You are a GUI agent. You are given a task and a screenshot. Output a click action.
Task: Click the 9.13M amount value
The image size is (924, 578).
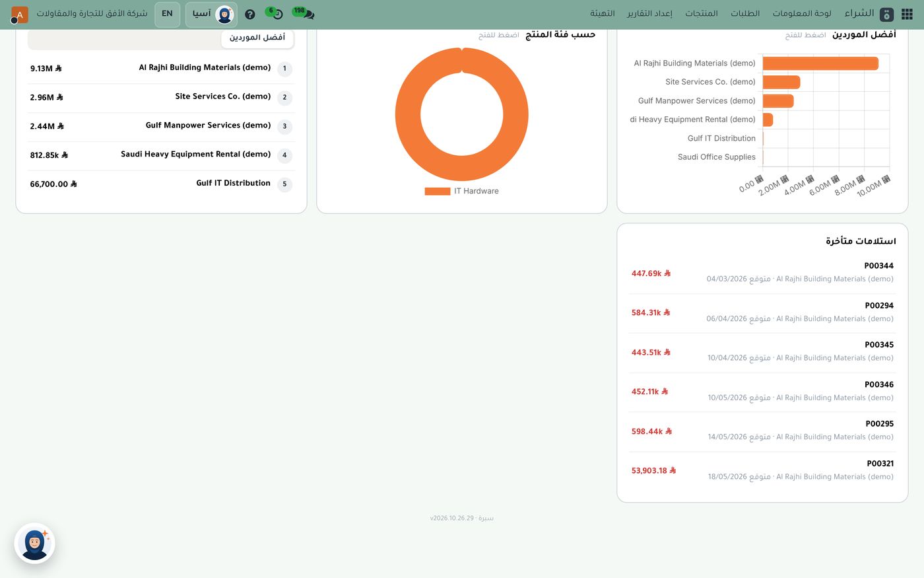46,69
